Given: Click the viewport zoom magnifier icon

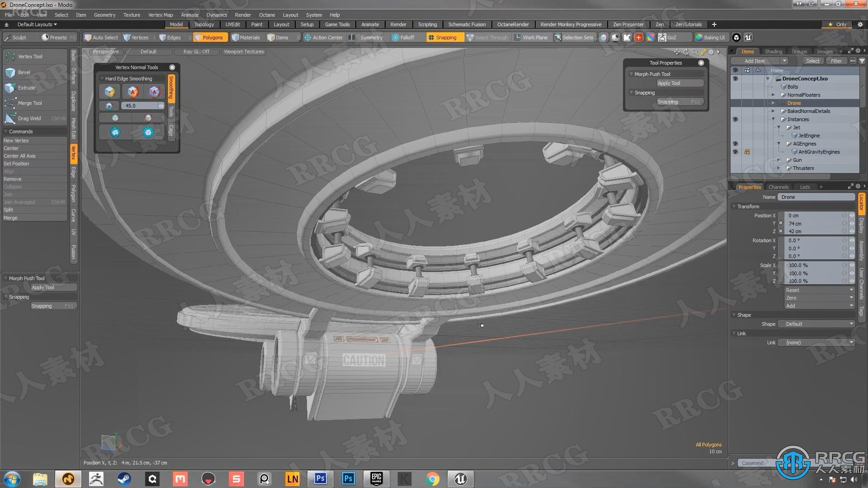Looking at the screenshot, I should click(x=695, y=52).
